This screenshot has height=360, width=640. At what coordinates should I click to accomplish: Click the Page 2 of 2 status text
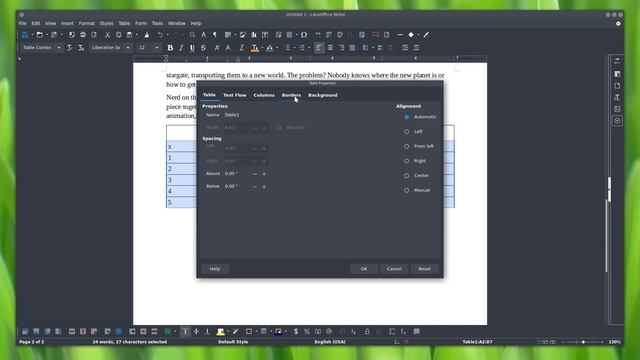[32, 342]
